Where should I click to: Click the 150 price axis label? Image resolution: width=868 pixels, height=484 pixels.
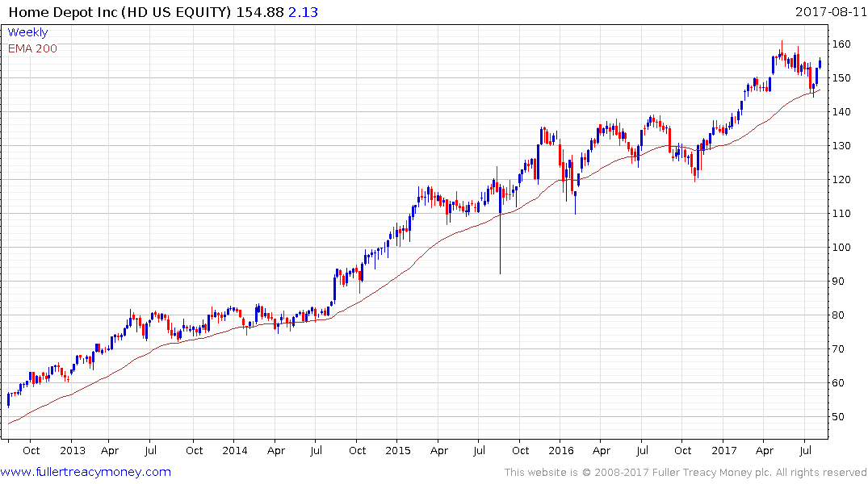(x=841, y=78)
